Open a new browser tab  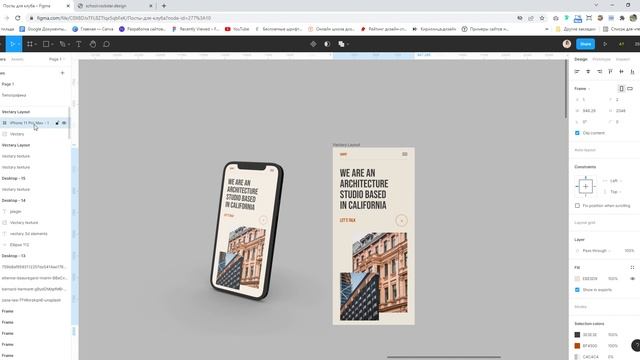pyautogui.click(x=164, y=6)
